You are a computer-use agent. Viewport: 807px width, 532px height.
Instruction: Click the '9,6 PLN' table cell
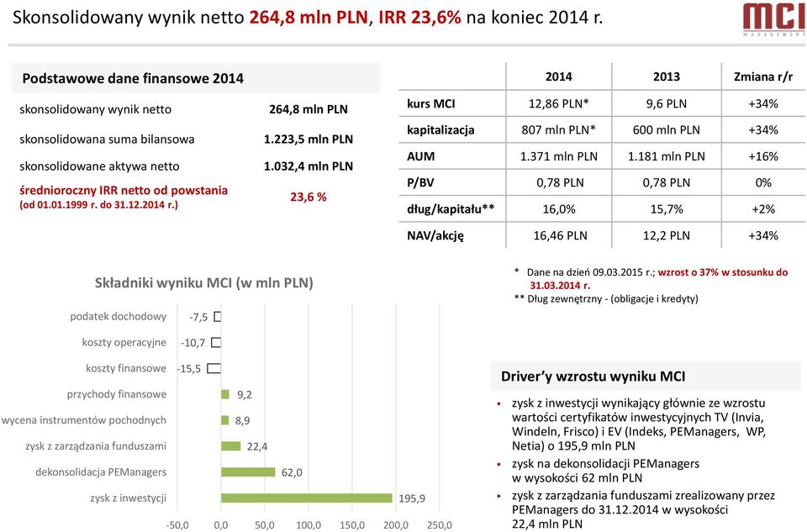667,103
